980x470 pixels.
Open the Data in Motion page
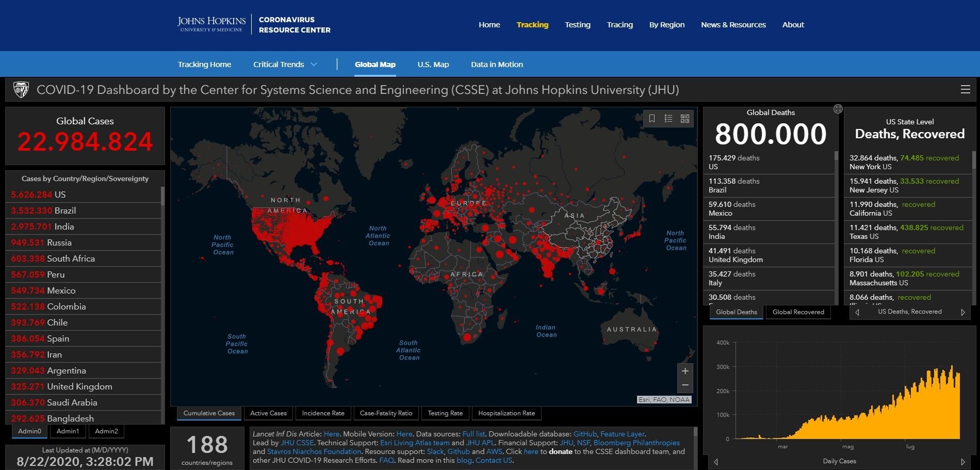point(497,64)
